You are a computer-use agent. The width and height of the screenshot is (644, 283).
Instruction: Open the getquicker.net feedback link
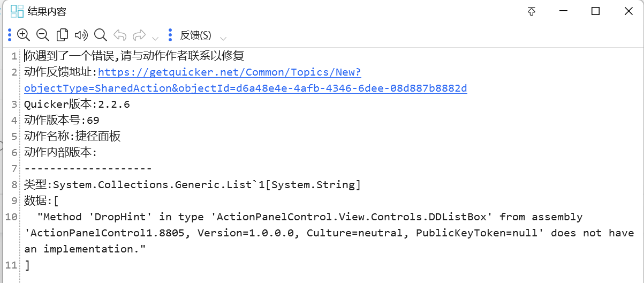pyautogui.click(x=230, y=72)
